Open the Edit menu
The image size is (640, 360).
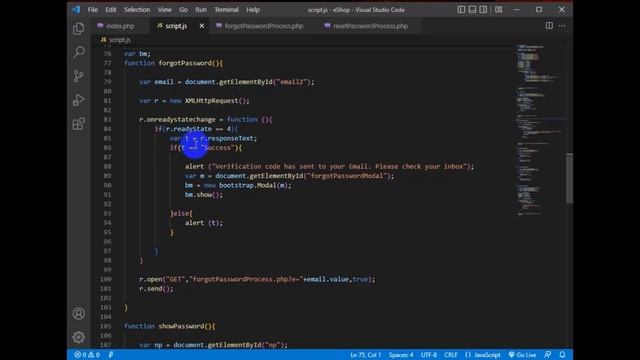[111, 9]
